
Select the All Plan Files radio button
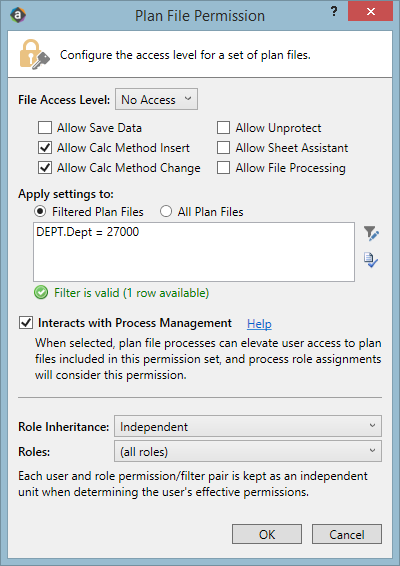pyautogui.click(x=166, y=212)
